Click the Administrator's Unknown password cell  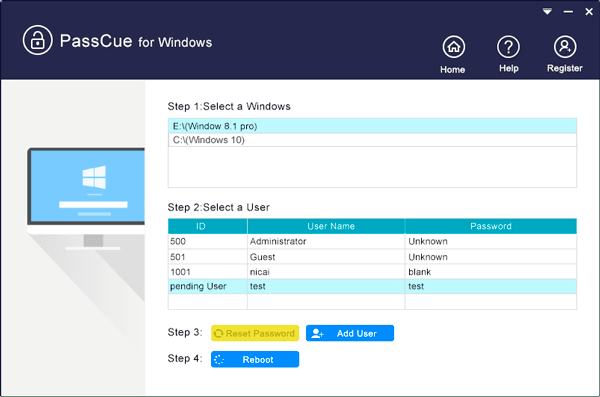coord(491,241)
